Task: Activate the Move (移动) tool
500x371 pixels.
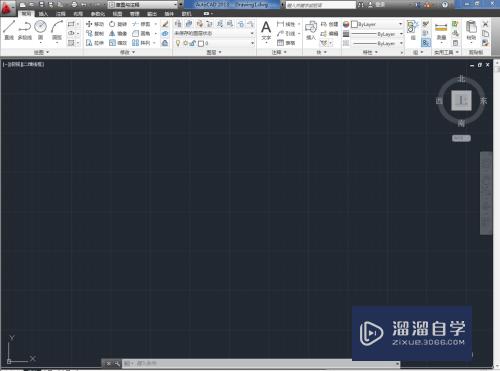Action: tap(95, 24)
